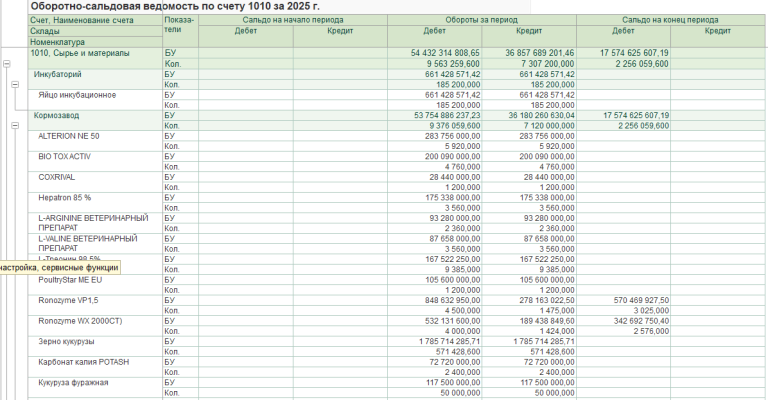
Task: Select the PoultryStar ME EU item
Action: pos(70,280)
